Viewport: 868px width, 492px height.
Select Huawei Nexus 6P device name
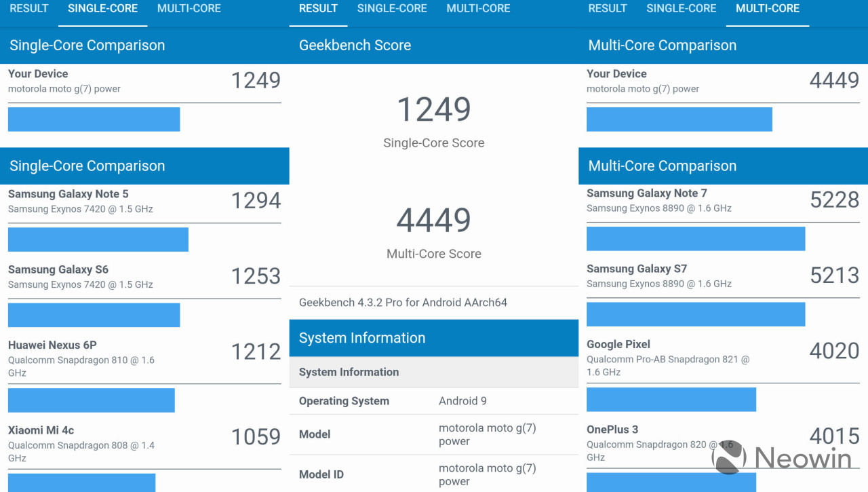pos(52,345)
